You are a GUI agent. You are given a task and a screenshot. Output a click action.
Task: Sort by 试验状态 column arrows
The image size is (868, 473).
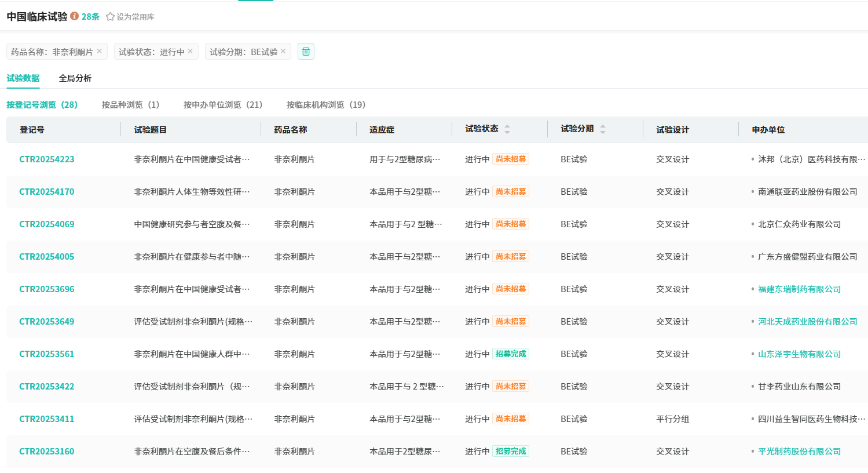(x=507, y=129)
